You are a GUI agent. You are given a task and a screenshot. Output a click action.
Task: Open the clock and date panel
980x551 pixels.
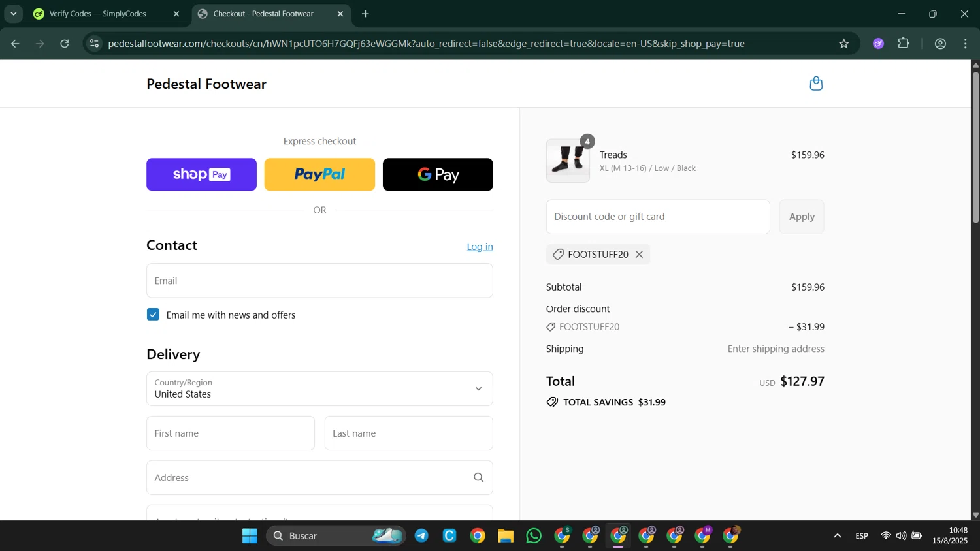(x=950, y=535)
